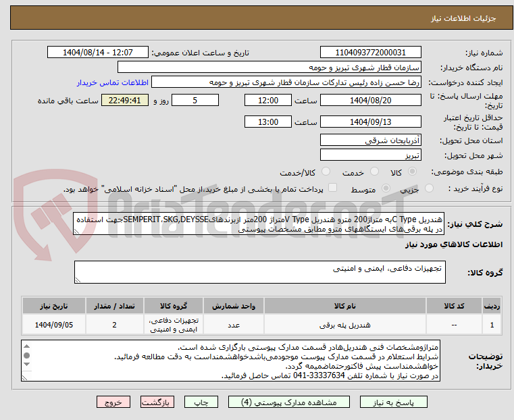The width and height of the screenshot is (514, 420).
Task: Select the 'جزیی' purchase type radio
Action: point(429,188)
